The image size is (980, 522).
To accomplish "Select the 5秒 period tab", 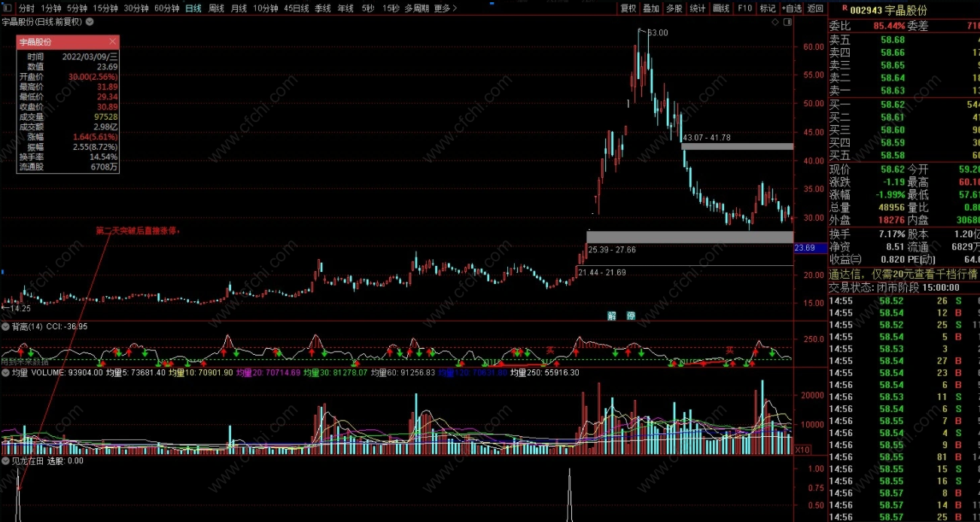I will [367, 8].
